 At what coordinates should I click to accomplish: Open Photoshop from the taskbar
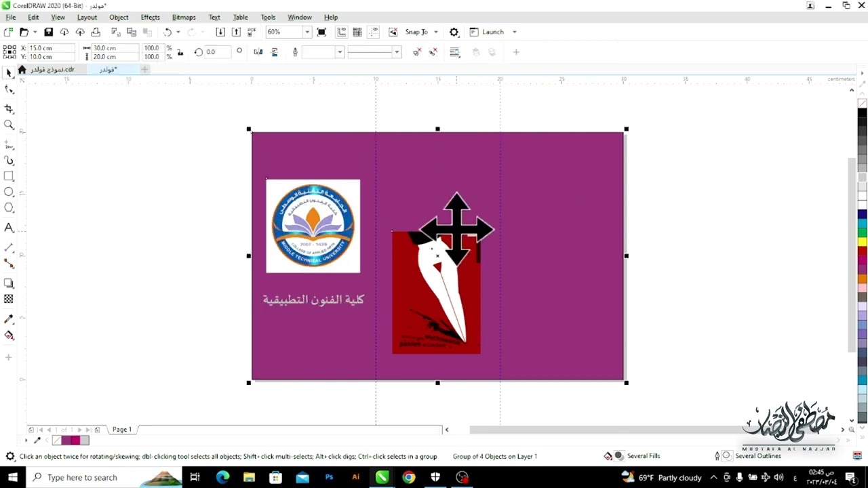[x=329, y=477]
